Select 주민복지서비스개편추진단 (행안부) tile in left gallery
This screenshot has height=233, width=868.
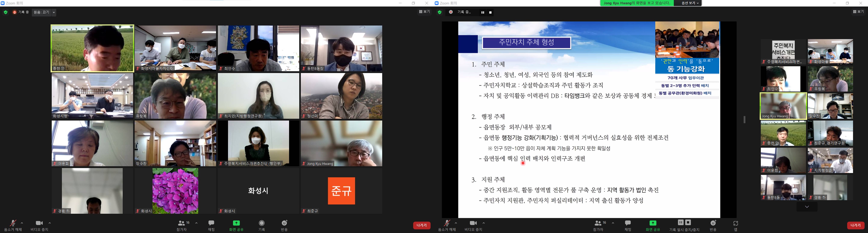pyautogui.click(x=258, y=143)
